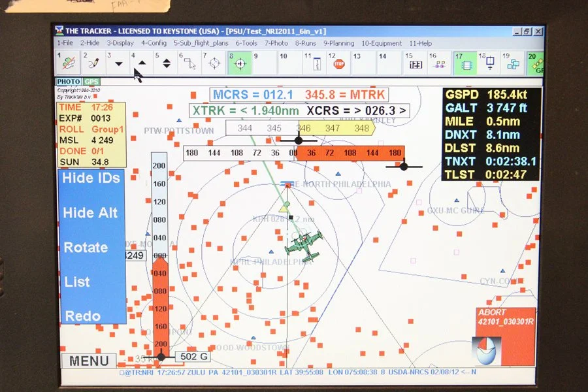Toggle green highlighted button 17 filmstrip icon
The height and width of the screenshot is (392, 588).
[x=465, y=63]
